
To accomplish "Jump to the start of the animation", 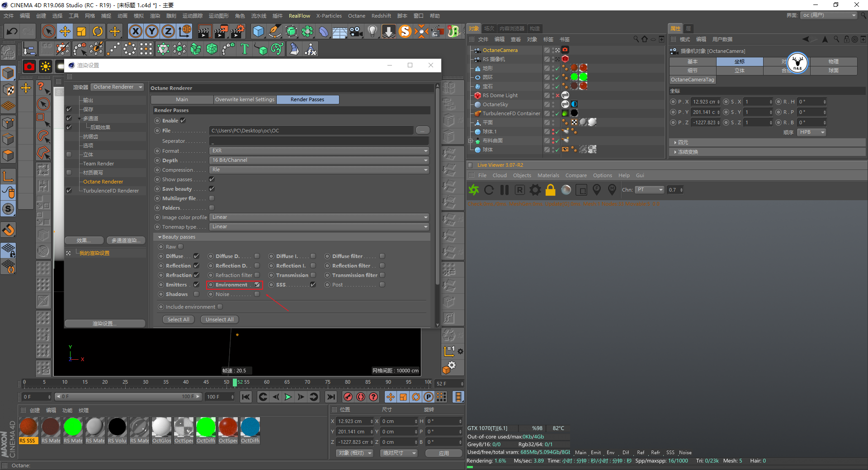I will 245,397.
